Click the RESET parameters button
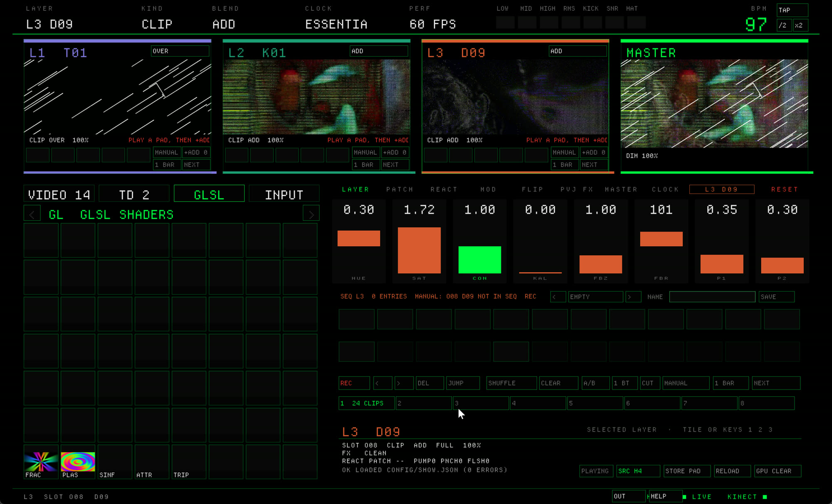Image resolution: width=832 pixels, height=504 pixels. pos(785,190)
